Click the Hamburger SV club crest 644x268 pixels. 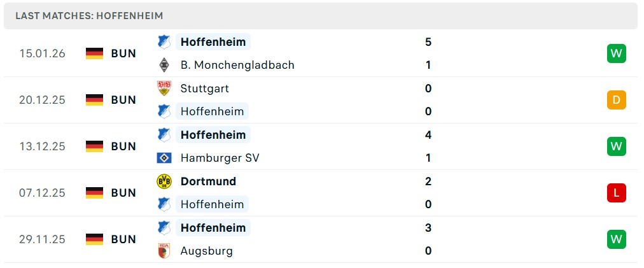pyautogui.click(x=164, y=158)
